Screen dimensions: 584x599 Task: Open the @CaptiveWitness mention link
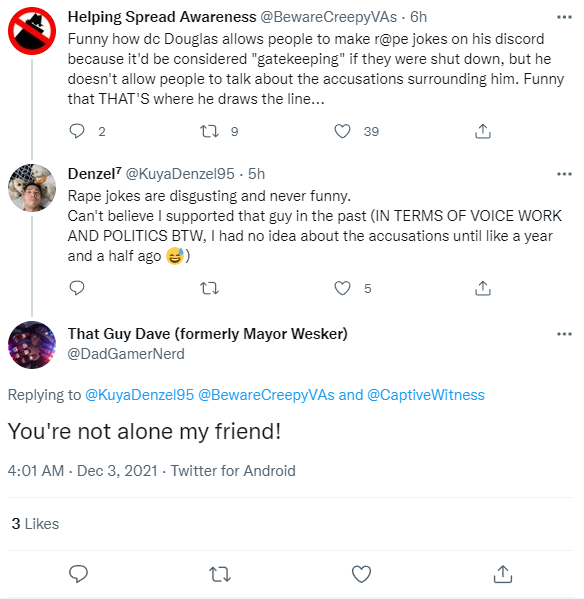(426, 395)
